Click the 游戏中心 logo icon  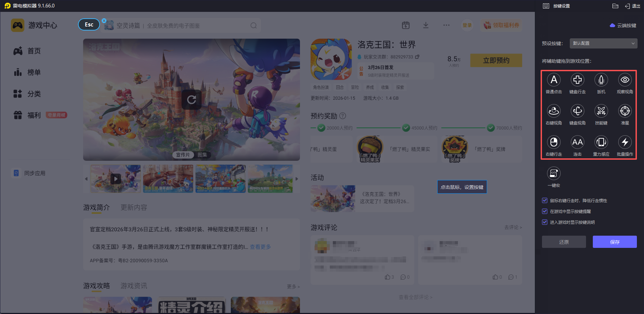(x=18, y=25)
